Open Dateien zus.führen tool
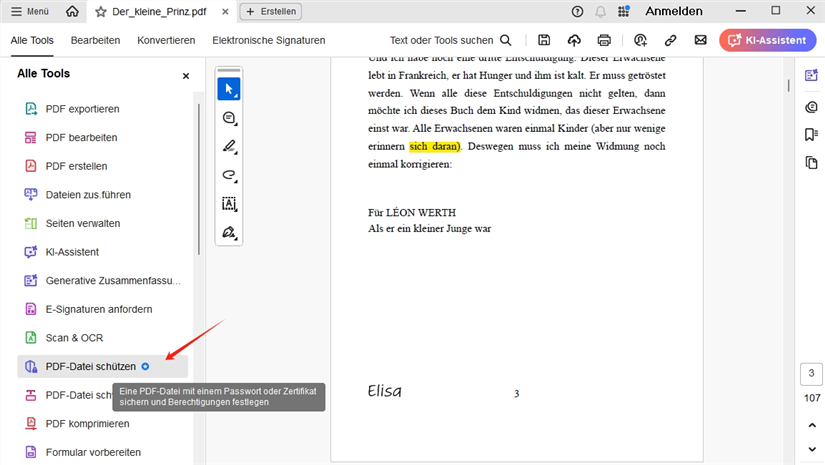This screenshot has height=465, width=825. coord(103,195)
